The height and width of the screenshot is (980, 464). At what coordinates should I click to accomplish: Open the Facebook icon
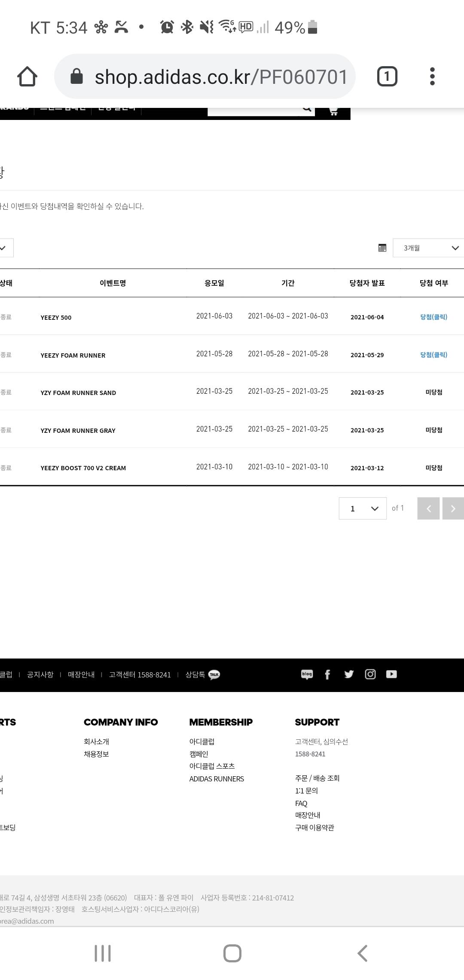[x=327, y=674]
